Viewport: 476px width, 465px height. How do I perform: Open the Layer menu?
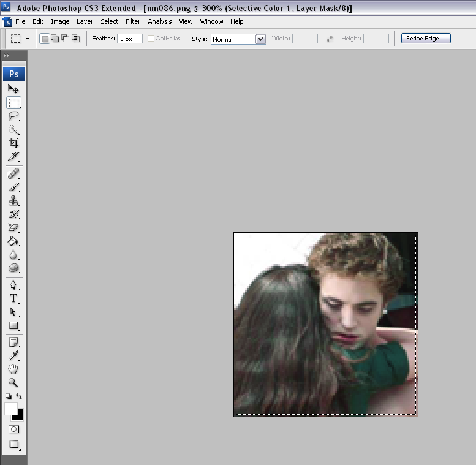point(85,21)
